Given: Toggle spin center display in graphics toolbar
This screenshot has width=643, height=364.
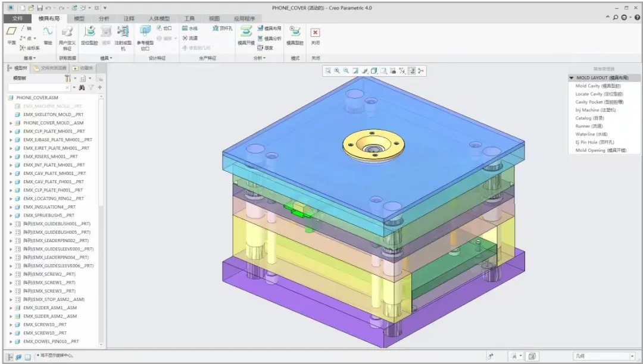Looking at the screenshot, I should click(x=421, y=71).
